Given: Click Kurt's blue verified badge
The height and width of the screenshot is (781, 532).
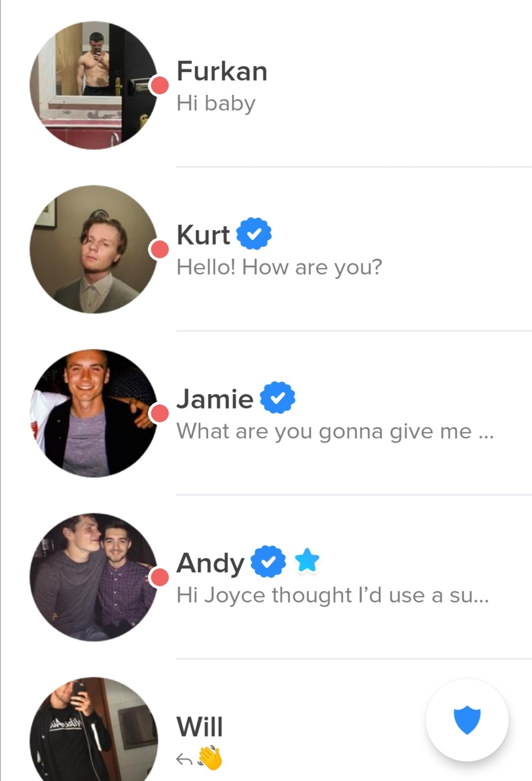Looking at the screenshot, I should pos(254,233).
